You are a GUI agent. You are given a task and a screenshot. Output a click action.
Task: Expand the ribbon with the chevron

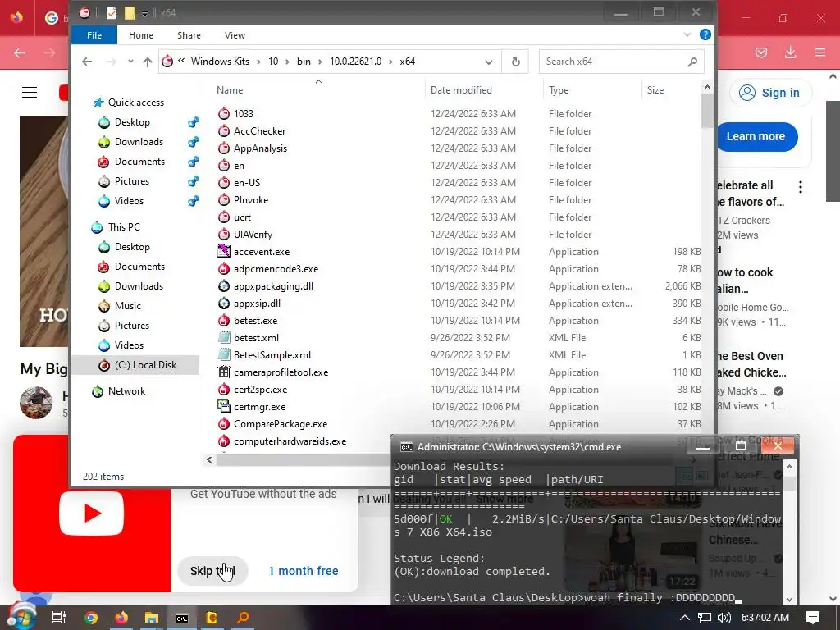[687, 34]
